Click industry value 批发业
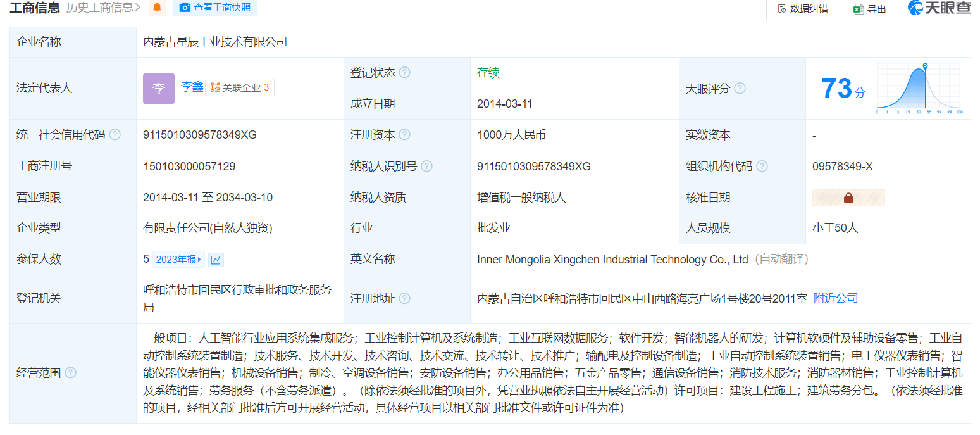The width and height of the screenshot is (980, 435). point(493,228)
